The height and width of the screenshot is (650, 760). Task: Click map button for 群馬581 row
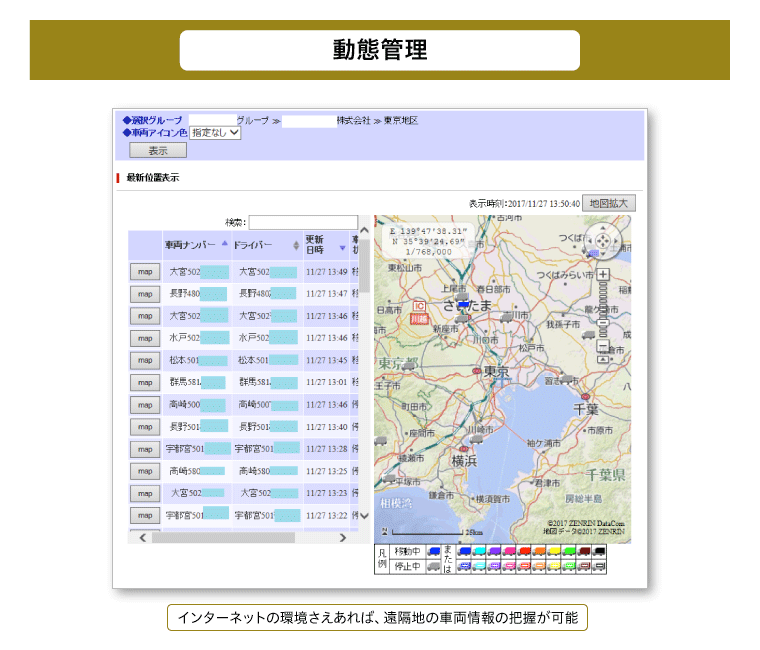coord(144,382)
